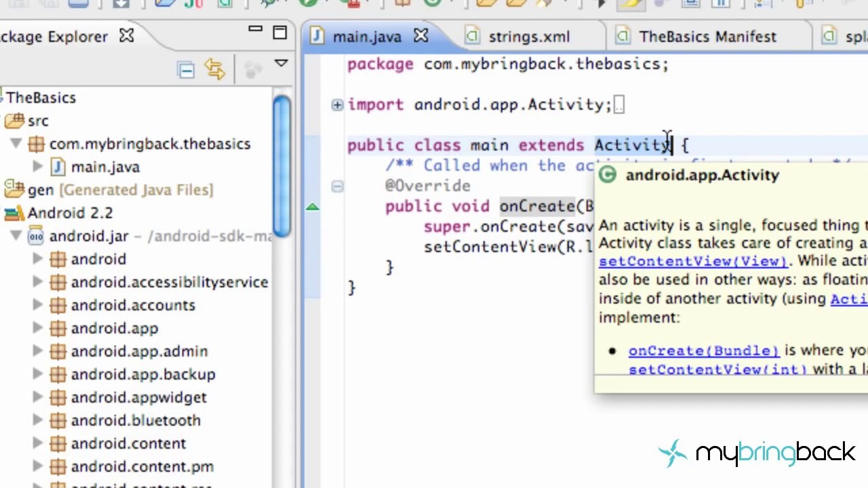The width and height of the screenshot is (868, 488).
Task: Select the gen Generated Java Files folder
Action: (120, 190)
